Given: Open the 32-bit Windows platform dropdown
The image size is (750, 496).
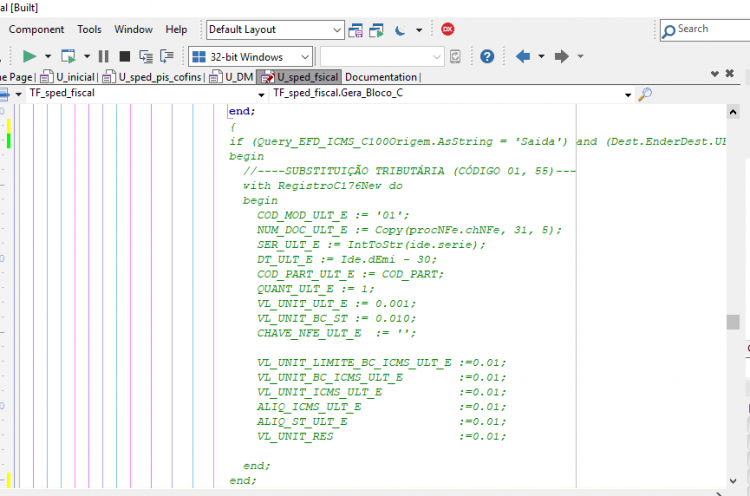Looking at the screenshot, I should (x=251, y=57).
